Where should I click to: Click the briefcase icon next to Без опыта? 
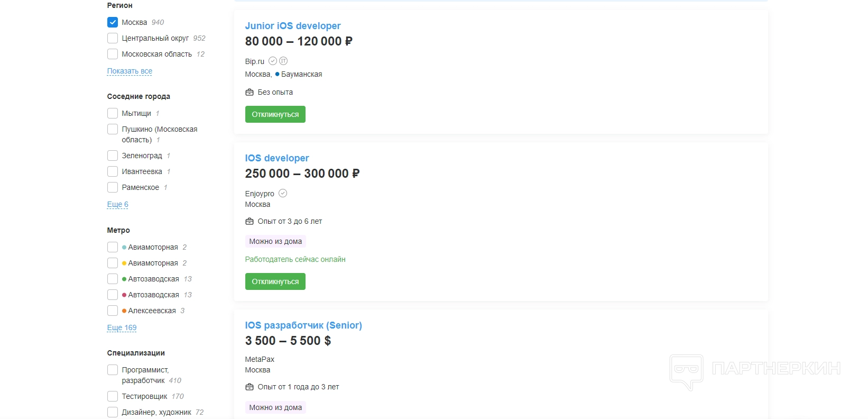coord(250,92)
